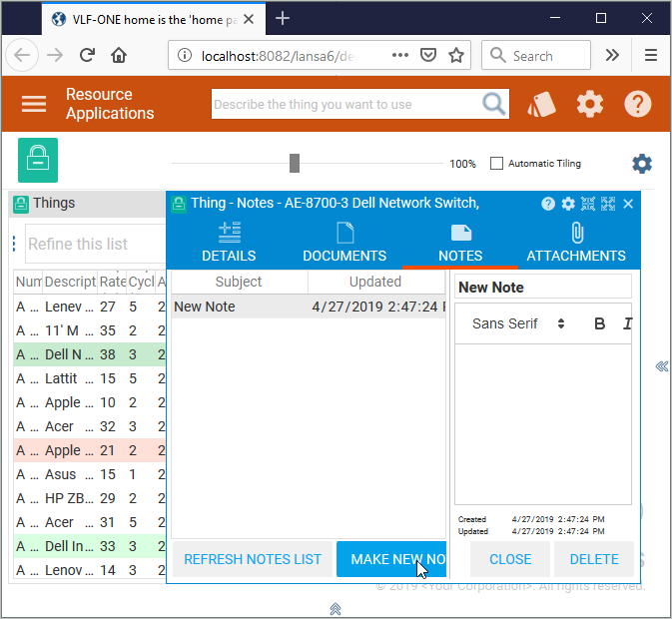This screenshot has height=619, width=672.
Task: Open the help question mark in the orange header
Action: (x=638, y=104)
